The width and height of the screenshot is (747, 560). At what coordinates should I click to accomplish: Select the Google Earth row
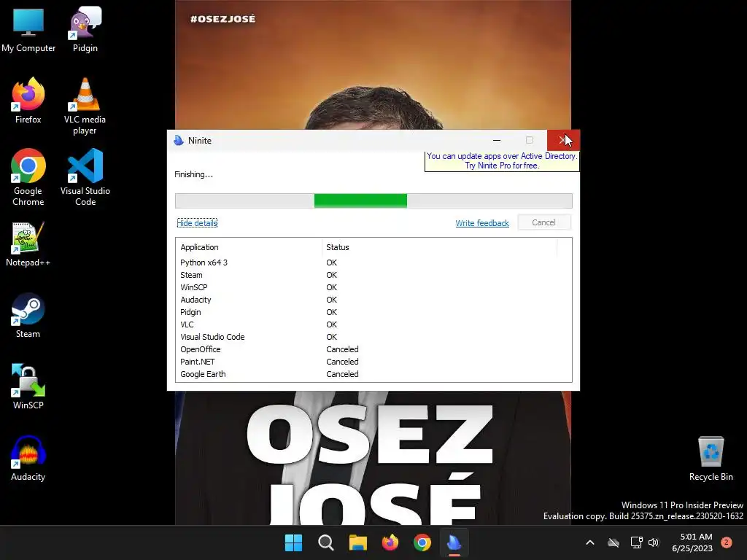pos(373,374)
